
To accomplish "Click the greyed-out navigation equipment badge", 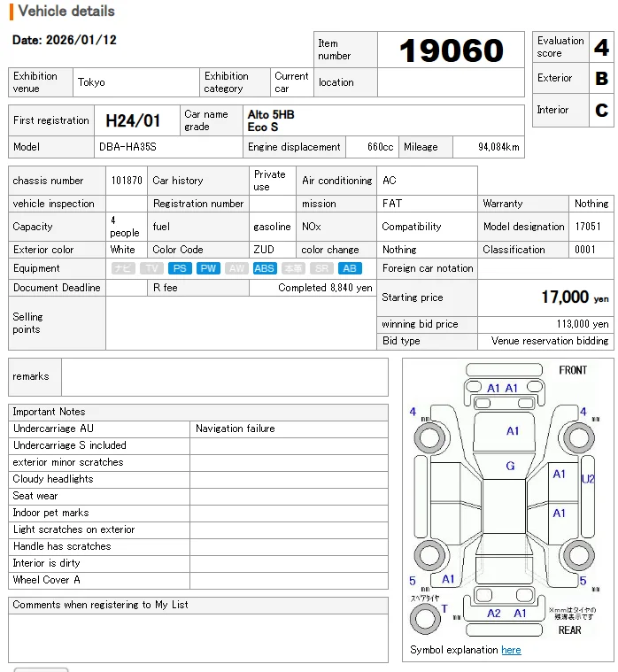I will pos(123,268).
